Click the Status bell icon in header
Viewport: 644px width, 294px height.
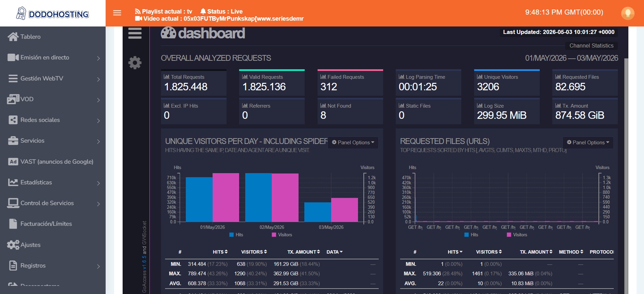tap(203, 12)
